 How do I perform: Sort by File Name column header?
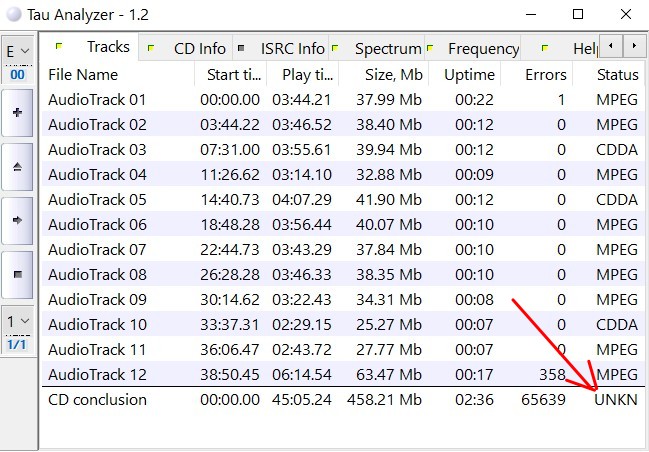click(83, 75)
